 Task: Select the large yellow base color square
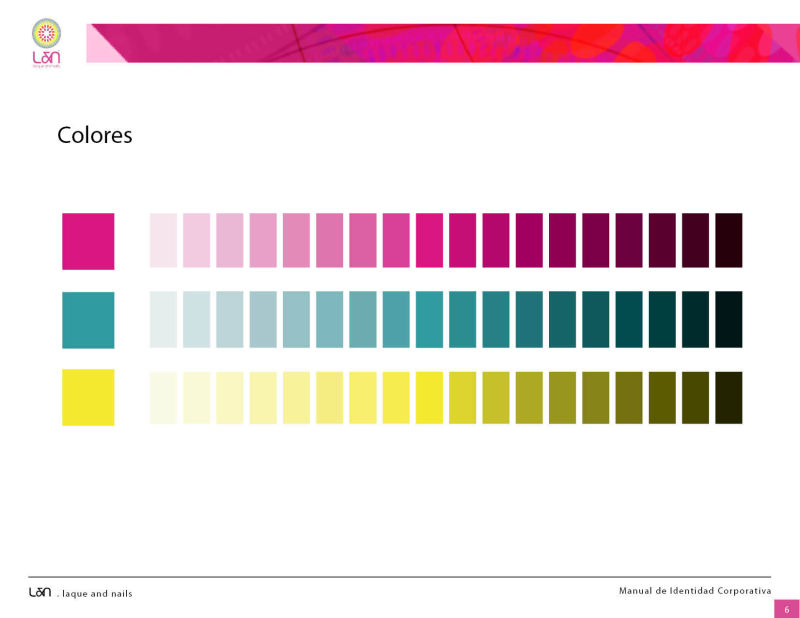[88, 397]
